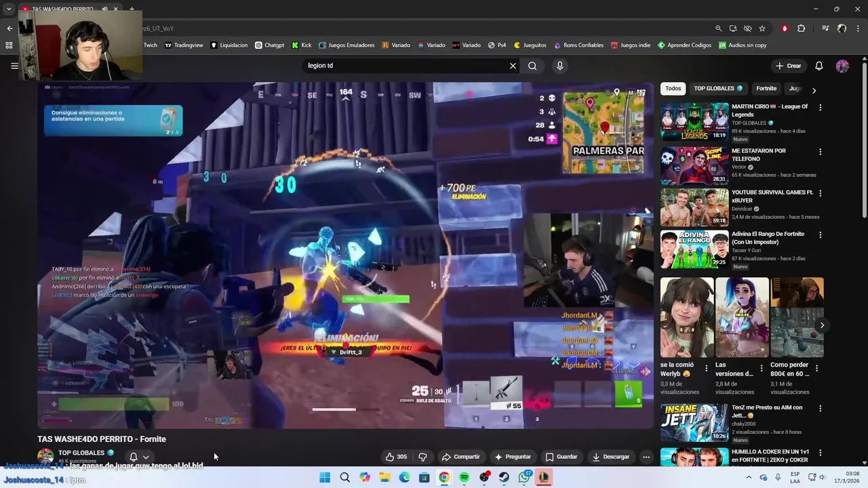Open Adivina El Rango De Fortnite title
The width and height of the screenshot is (868, 488).
pyautogui.click(x=768, y=238)
